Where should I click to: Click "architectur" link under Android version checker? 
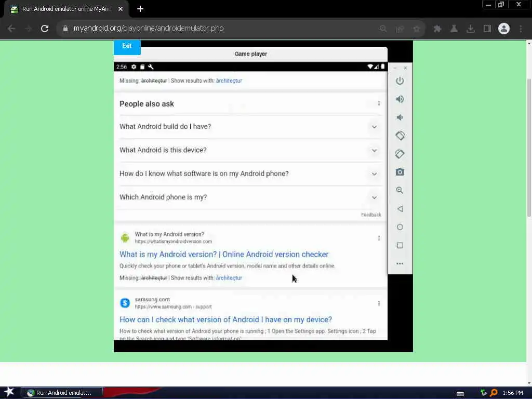(x=229, y=278)
